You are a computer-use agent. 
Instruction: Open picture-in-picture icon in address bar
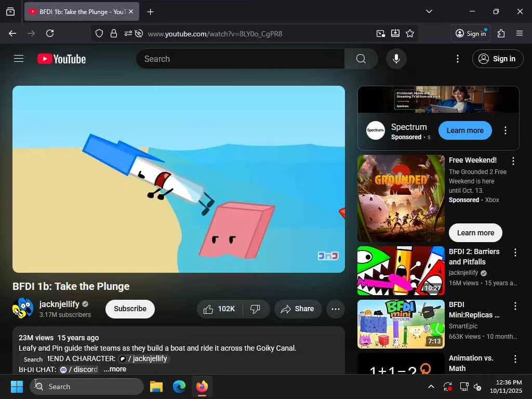click(381, 33)
